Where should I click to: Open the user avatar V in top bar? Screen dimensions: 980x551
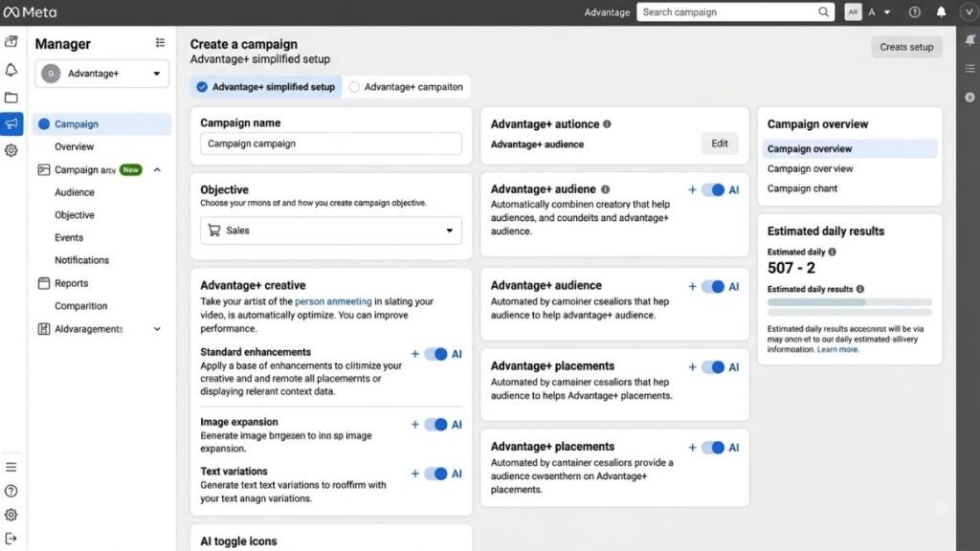tap(969, 11)
